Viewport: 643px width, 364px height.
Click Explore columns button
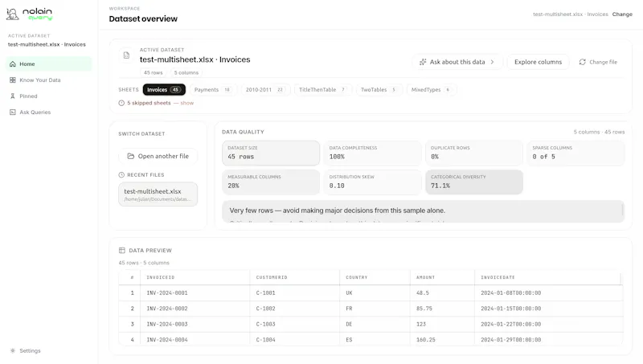pos(538,62)
